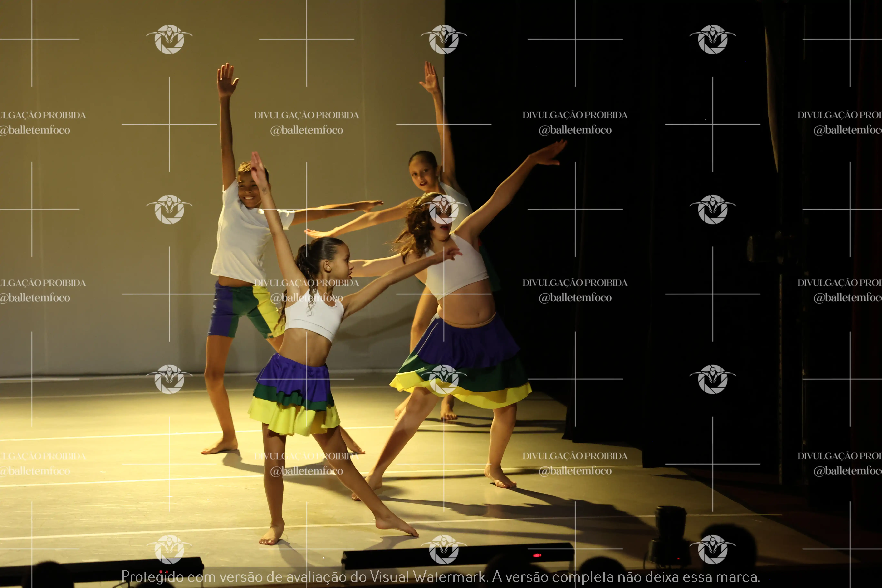Screen dimensions: 882x588
Task: Click the @balletemfoco text over the front girl's top
Action: coord(306,298)
